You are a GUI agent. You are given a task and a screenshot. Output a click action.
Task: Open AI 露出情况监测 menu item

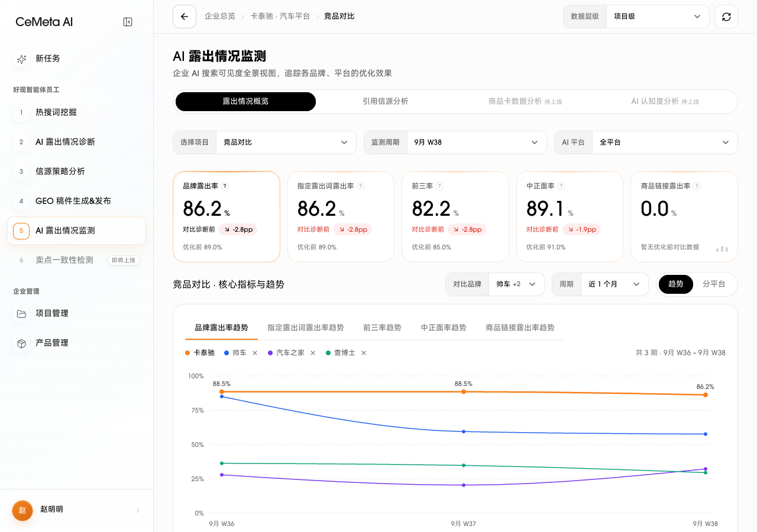pyautogui.click(x=77, y=231)
